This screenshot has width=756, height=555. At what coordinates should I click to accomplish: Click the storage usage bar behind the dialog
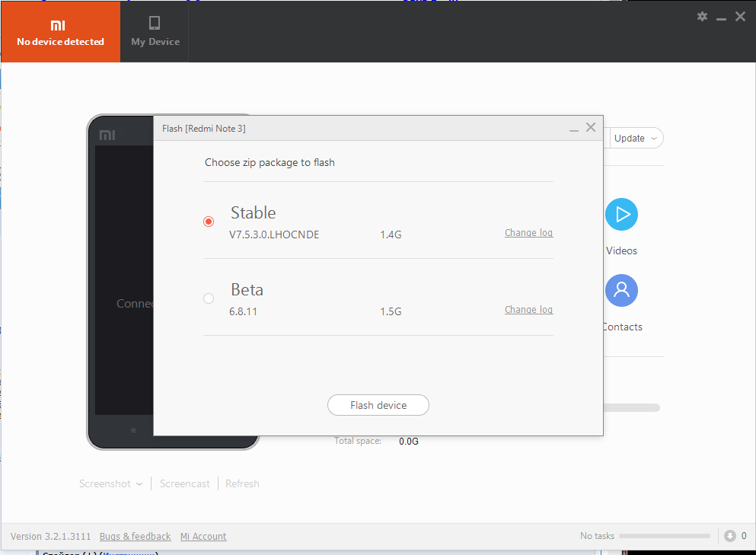coord(632,408)
